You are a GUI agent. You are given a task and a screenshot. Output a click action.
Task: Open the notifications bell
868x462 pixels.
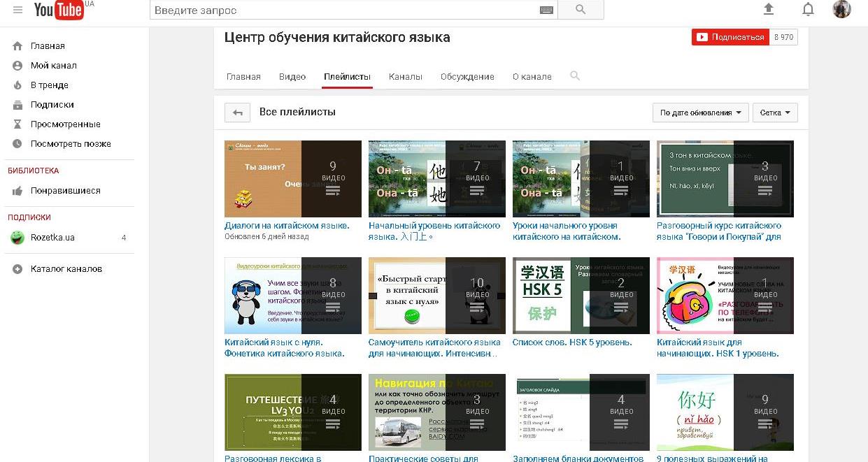(808, 9)
